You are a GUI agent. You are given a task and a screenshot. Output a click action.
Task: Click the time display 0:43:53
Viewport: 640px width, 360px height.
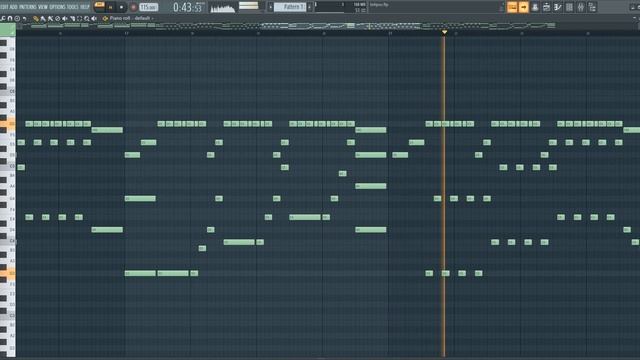[x=187, y=7]
